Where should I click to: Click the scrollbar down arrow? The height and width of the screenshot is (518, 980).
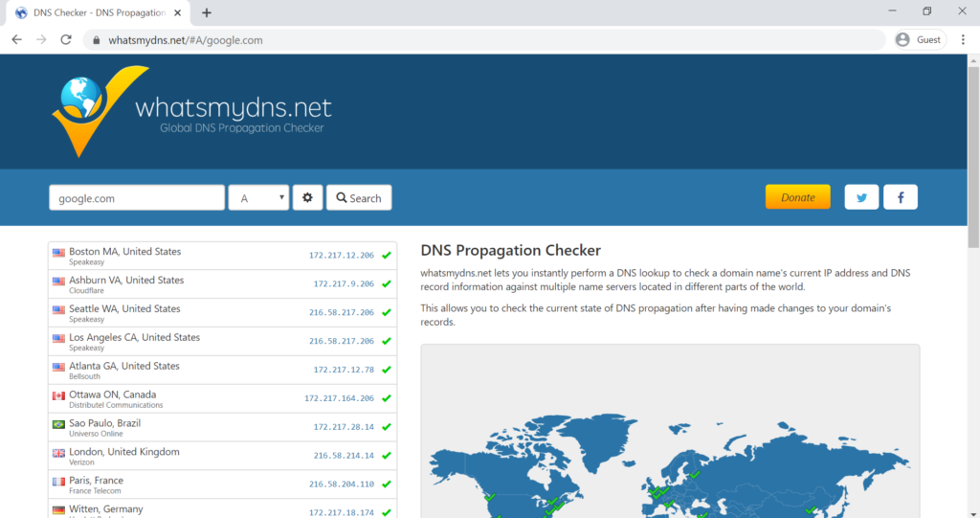[973, 513]
